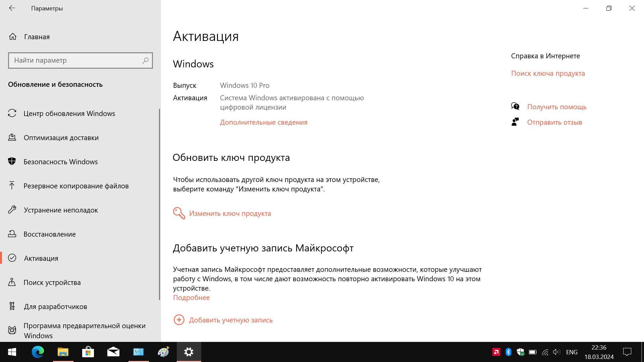Image resolution: width=644 pixels, height=362 pixels.
Task: Click the Insider Program cat icon
Action: coord(12,330)
